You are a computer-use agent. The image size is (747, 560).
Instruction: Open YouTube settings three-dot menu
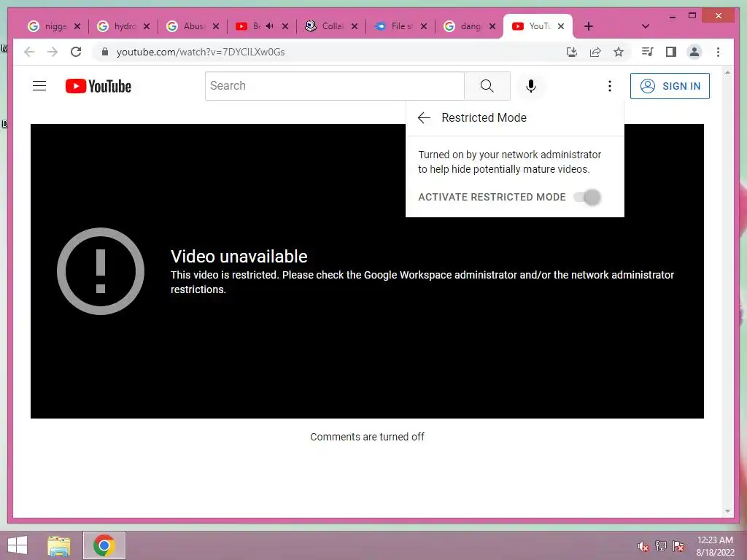pos(609,86)
